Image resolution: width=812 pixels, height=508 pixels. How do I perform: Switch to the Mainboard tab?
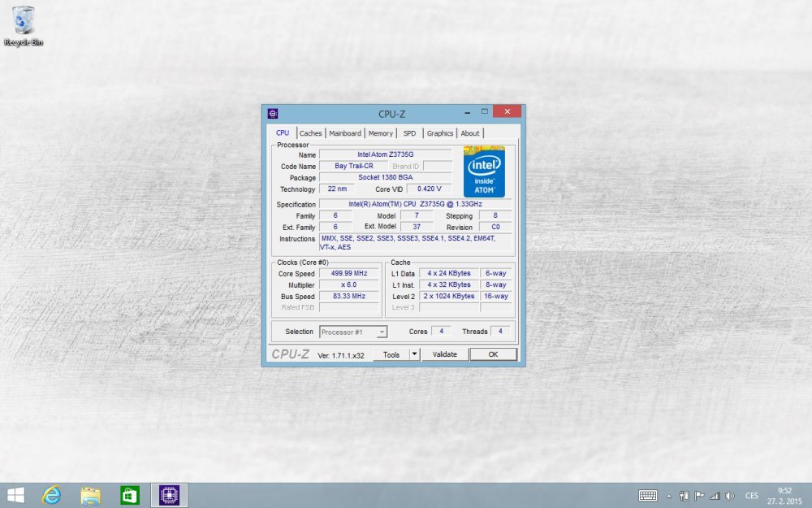345,133
